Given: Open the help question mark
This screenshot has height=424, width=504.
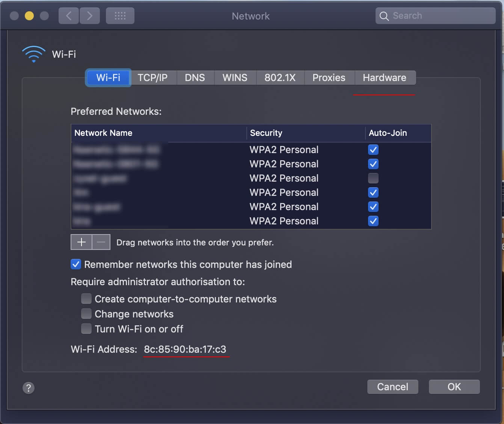Looking at the screenshot, I should click(28, 388).
